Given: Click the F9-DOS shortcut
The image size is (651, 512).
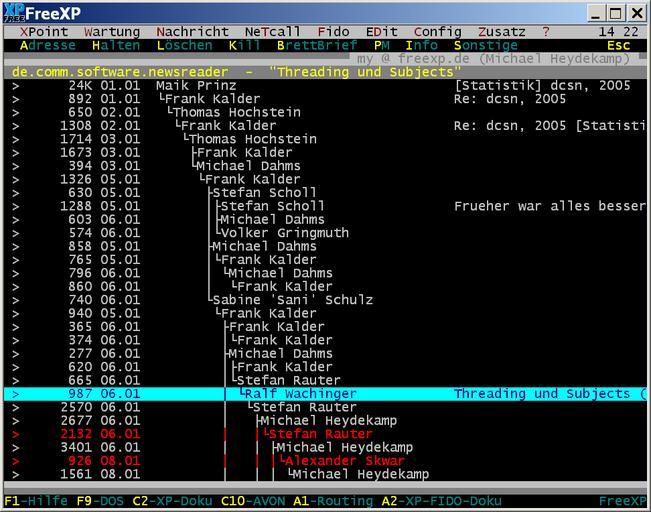Looking at the screenshot, I should tap(100, 500).
